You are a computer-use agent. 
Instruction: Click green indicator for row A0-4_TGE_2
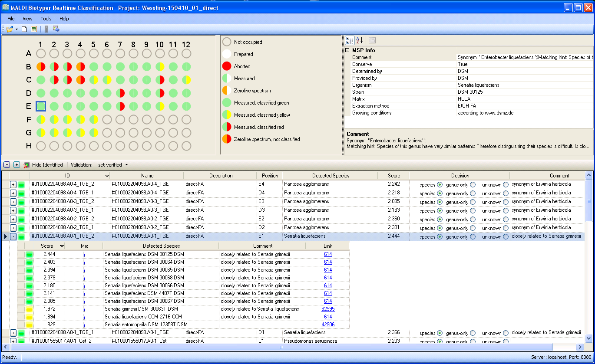click(x=22, y=184)
